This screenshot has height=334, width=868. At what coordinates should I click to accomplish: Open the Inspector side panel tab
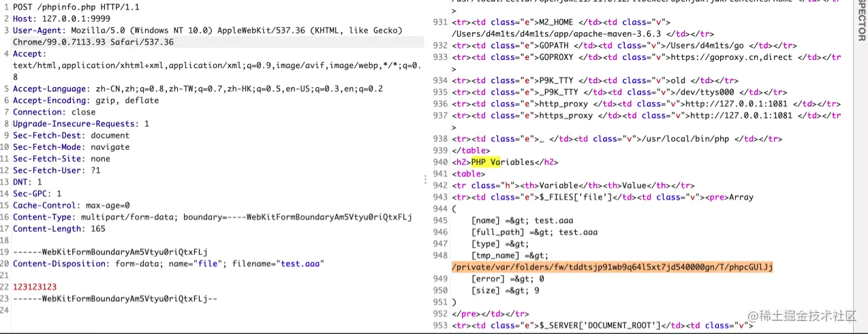tap(861, 20)
